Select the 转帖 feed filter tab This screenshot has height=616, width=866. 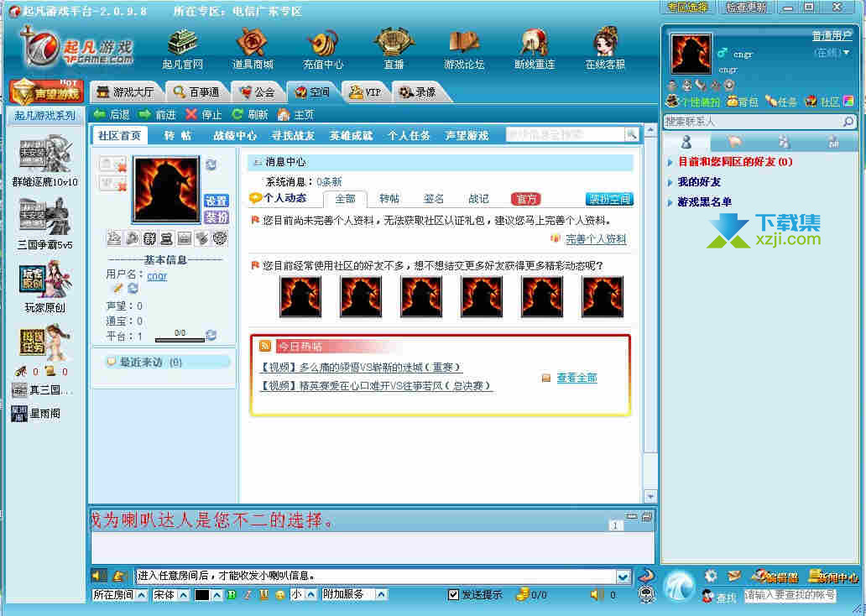tap(389, 199)
